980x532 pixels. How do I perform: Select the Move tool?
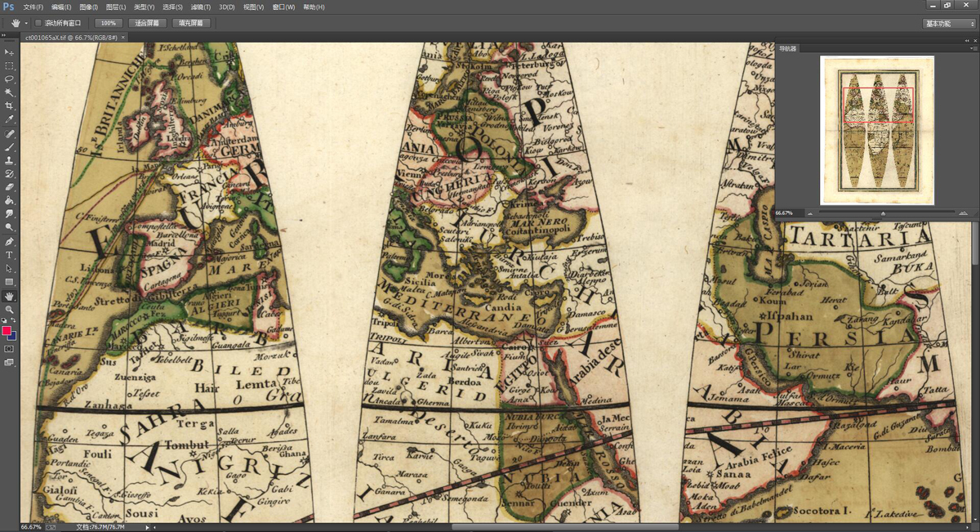9,52
